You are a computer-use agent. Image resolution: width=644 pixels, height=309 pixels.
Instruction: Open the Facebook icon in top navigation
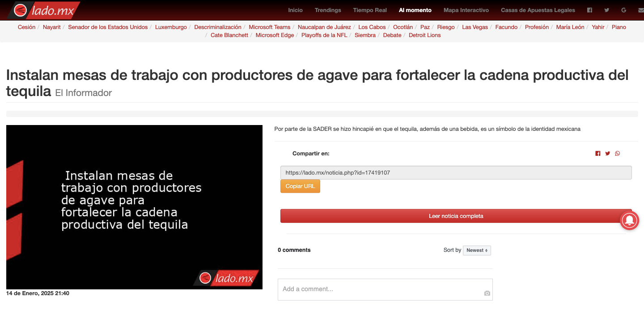tap(589, 10)
